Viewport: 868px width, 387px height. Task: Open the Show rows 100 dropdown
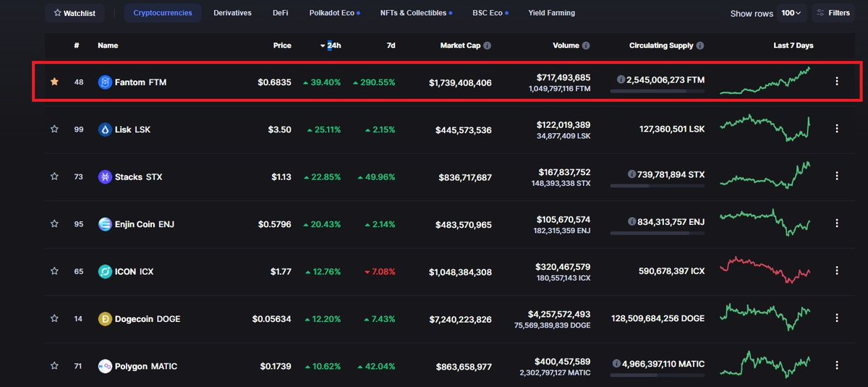791,13
